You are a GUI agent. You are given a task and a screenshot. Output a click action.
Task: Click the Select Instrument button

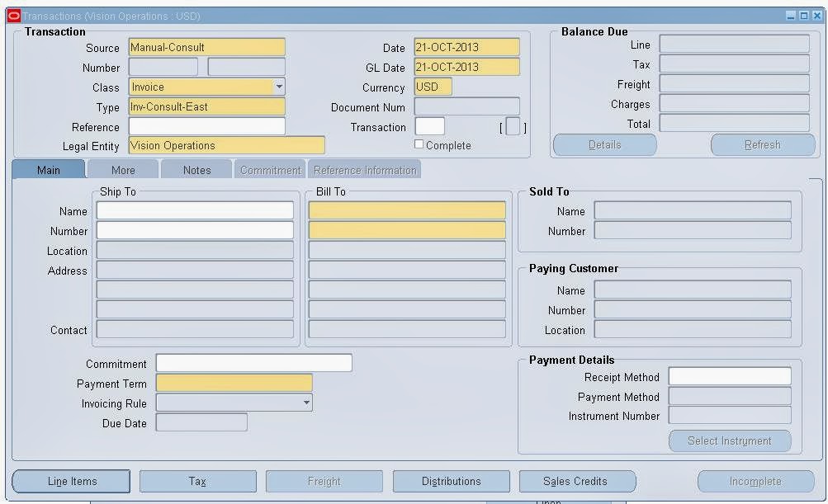pyautogui.click(x=729, y=440)
